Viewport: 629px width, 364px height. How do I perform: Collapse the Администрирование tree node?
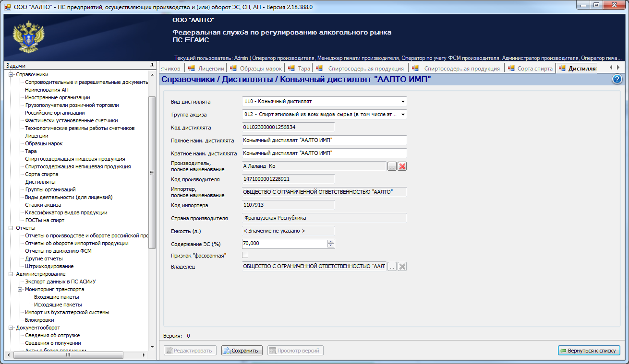point(11,274)
